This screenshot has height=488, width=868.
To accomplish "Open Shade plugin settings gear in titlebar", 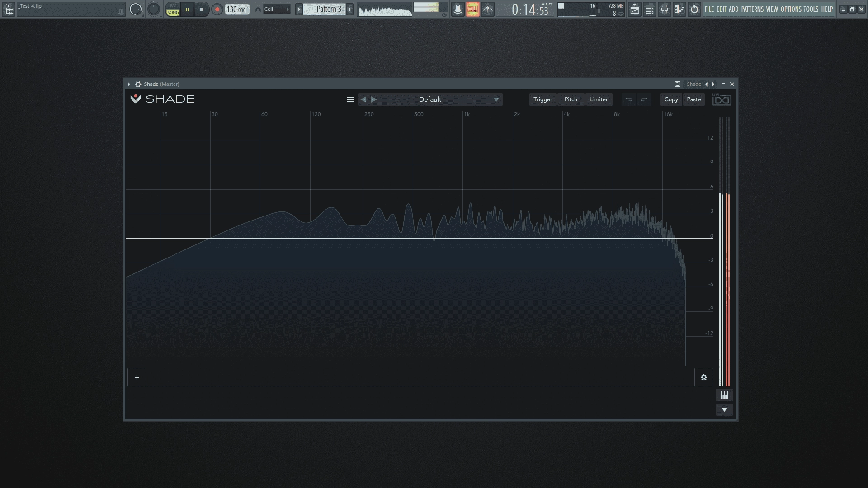I will 138,84.
